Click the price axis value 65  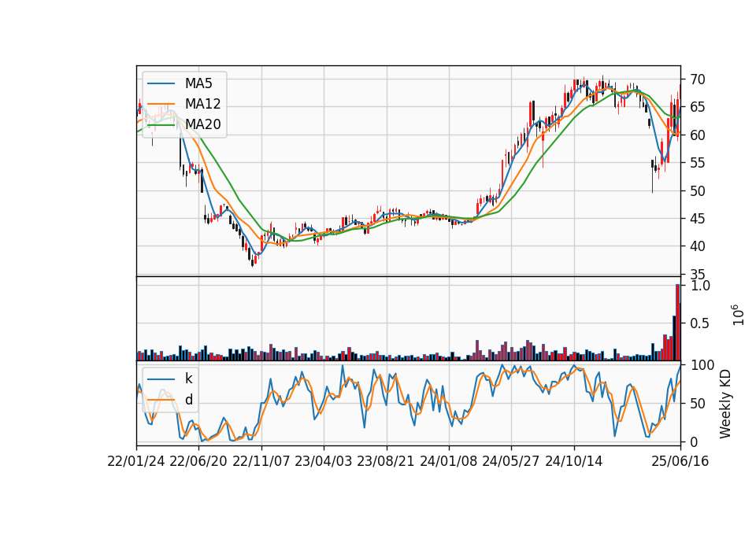point(697,107)
